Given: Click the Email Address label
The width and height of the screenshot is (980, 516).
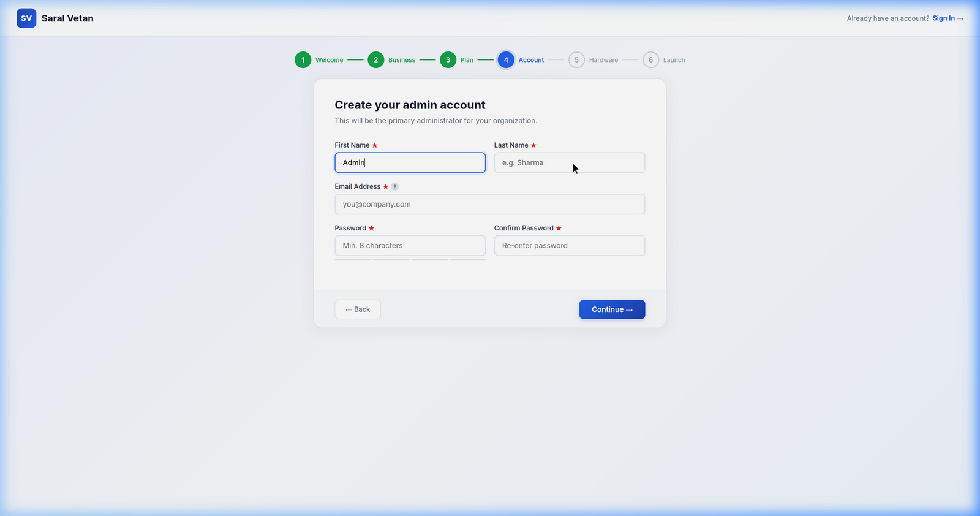Looking at the screenshot, I should tap(358, 186).
